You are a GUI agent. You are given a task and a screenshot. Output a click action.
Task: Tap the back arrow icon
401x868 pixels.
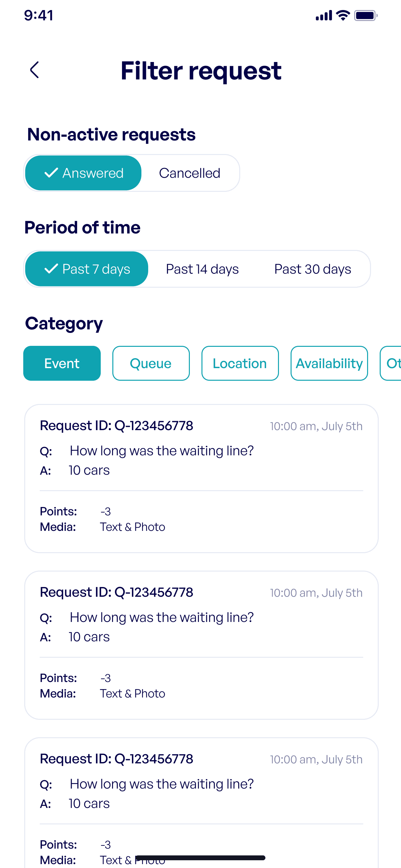coord(34,70)
